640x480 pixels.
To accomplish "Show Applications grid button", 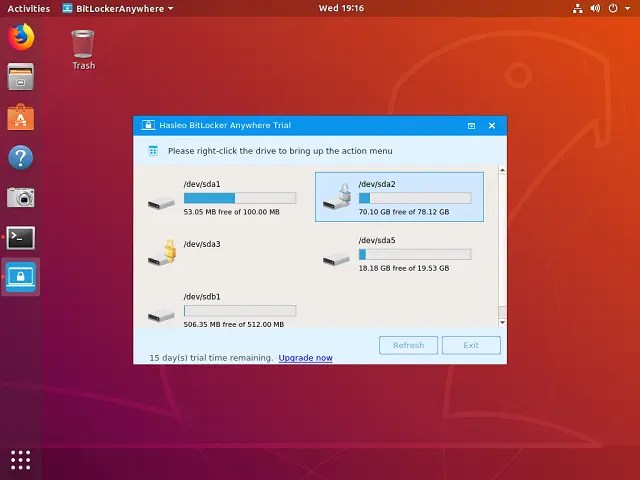I will point(21,460).
